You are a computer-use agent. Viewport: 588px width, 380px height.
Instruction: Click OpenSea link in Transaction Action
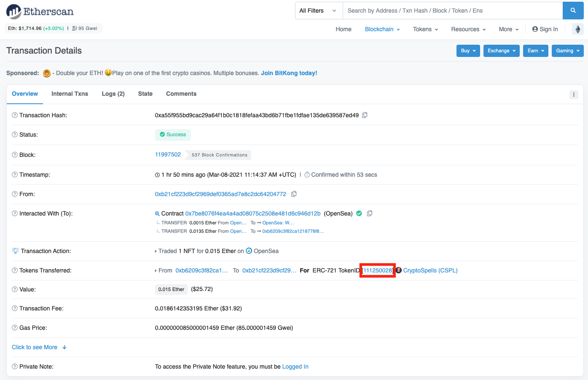pos(266,251)
